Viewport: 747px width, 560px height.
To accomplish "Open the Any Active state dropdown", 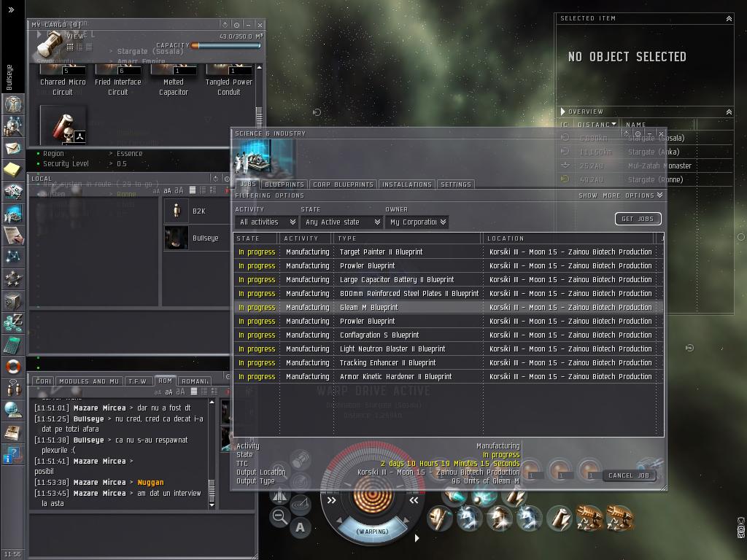I will coord(341,222).
